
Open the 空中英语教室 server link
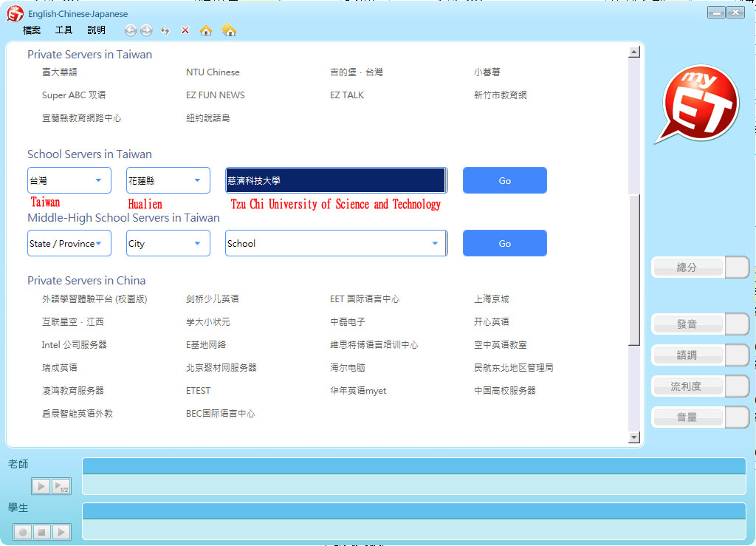point(501,345)
